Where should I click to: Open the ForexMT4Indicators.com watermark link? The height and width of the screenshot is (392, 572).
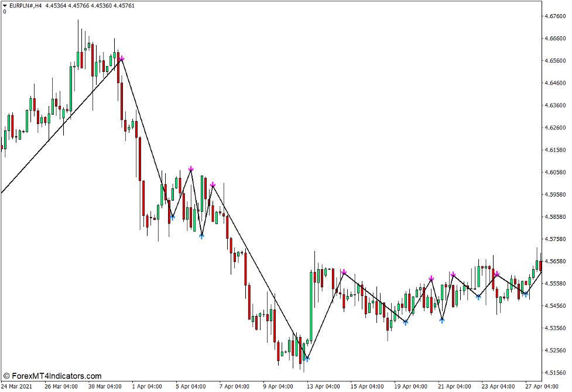pos(52,376)
